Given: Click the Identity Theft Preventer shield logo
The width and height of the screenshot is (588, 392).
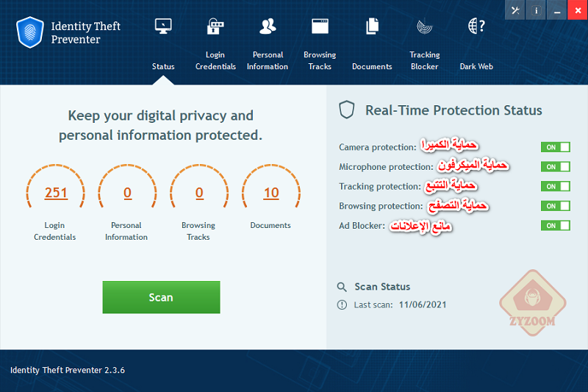Looking at the screenshot, I should [x=30, y=32].
